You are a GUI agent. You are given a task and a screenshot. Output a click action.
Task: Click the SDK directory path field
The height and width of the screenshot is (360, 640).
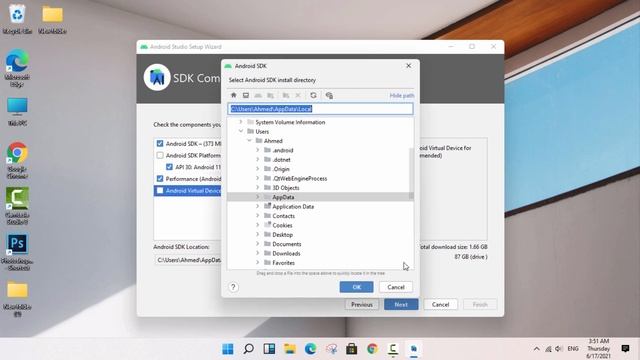click(x=320, y=109)
